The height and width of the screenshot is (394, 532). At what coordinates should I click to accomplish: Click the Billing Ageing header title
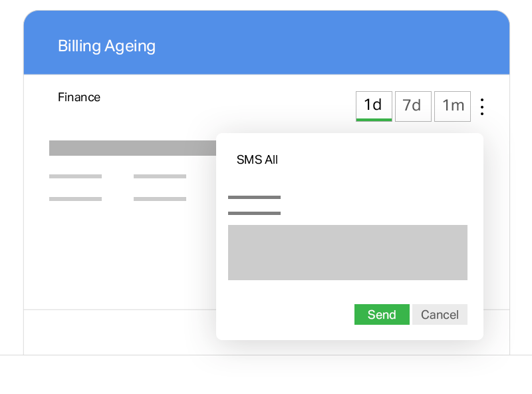(x=106, y=46)
